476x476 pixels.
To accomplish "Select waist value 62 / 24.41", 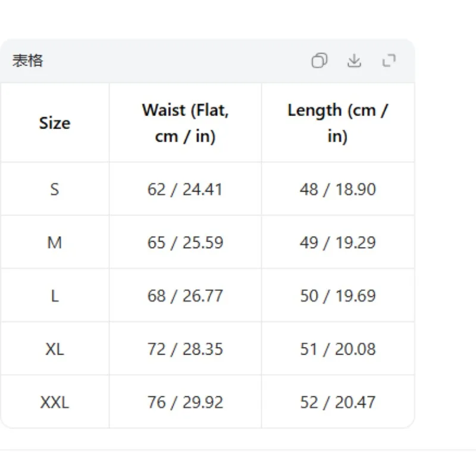I will pos(185,189).
